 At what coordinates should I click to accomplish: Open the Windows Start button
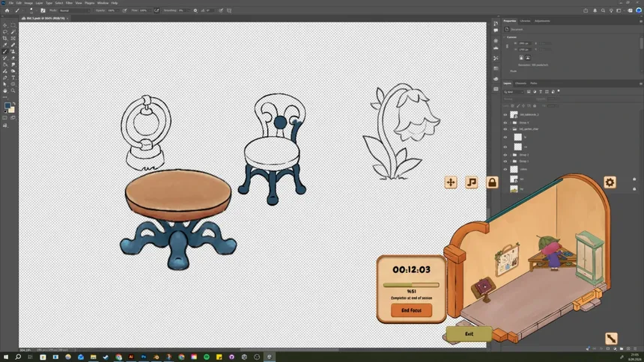(x=6, y=357)
